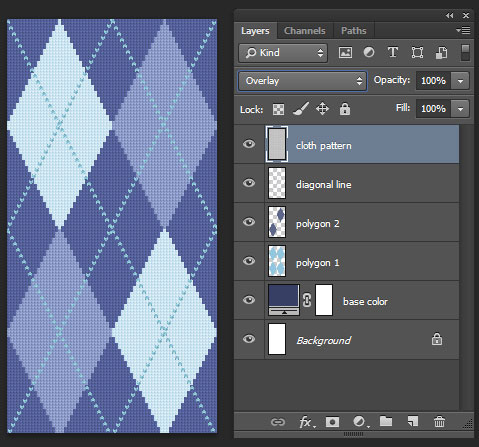Switch to the Paths tab
Screen dimensions: 479x447
(x=354, y=31)
